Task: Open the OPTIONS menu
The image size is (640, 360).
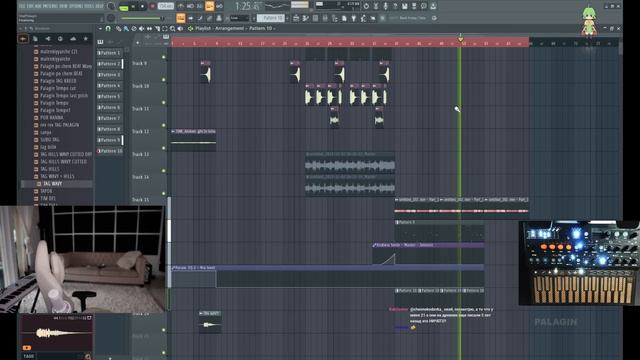Action: point(77,6)
